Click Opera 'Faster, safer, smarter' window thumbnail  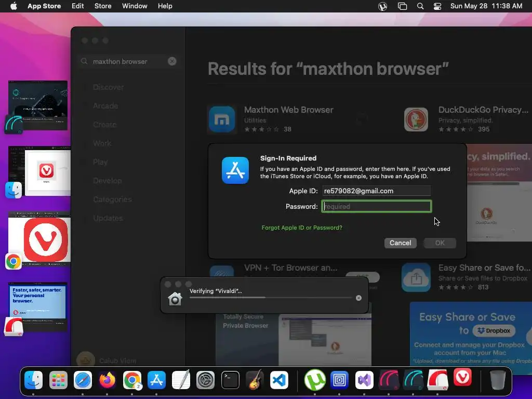click(x=37, y=307)
